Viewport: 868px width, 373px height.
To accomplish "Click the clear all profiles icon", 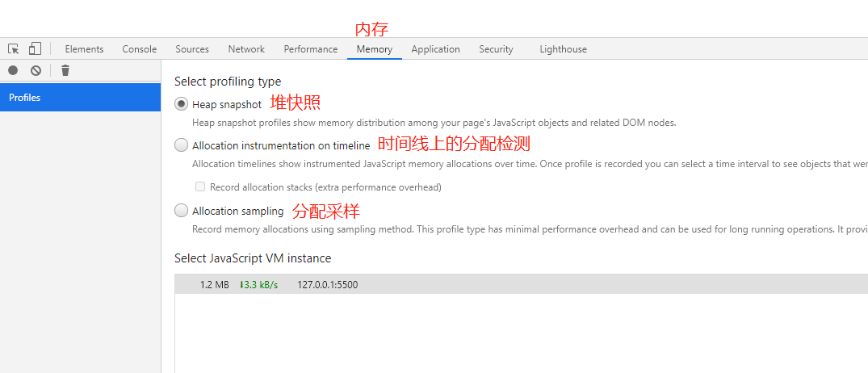I will [x=36, y=70].
